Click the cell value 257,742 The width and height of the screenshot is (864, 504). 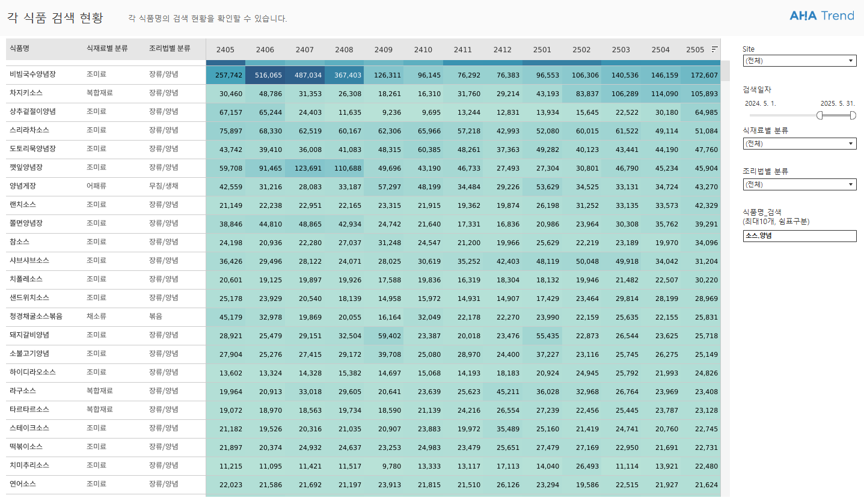[228, 75]
